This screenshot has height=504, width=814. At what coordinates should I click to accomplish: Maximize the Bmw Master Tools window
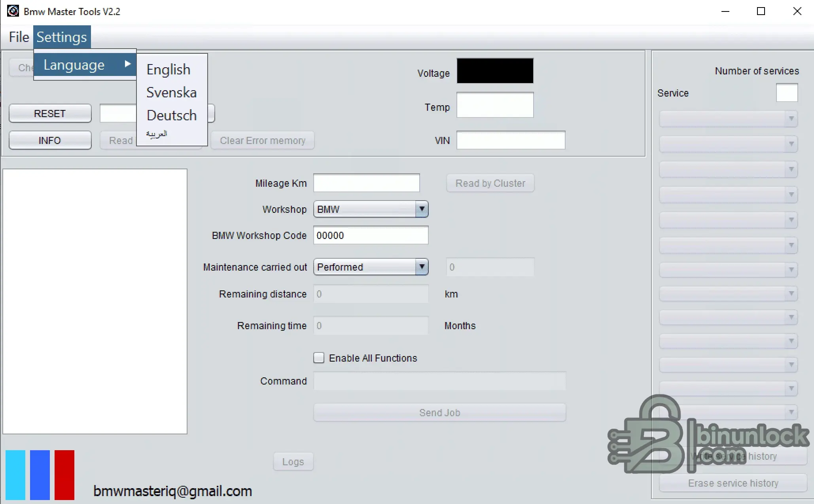click(761, 11)
